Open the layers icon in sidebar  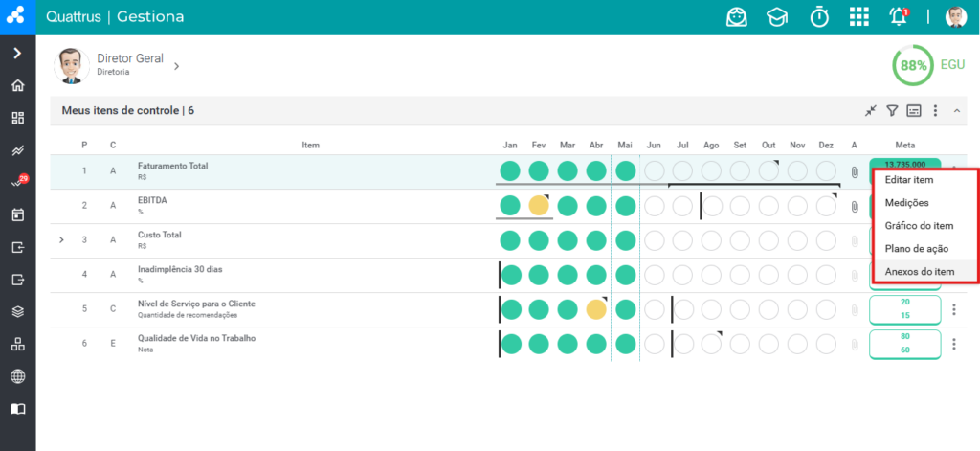17,311
